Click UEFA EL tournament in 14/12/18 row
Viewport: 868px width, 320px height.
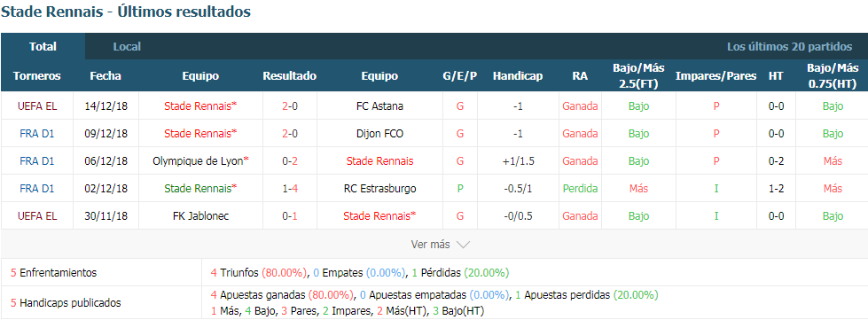[37, 105]
